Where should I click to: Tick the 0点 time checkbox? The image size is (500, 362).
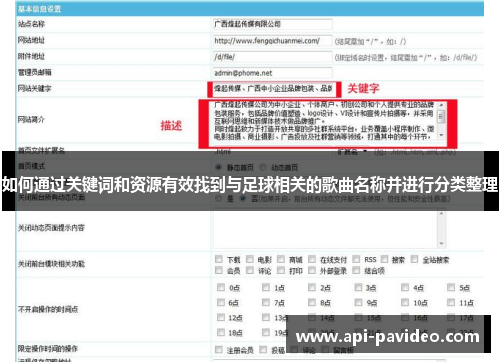pyautogui.click(x=221, y=287)
